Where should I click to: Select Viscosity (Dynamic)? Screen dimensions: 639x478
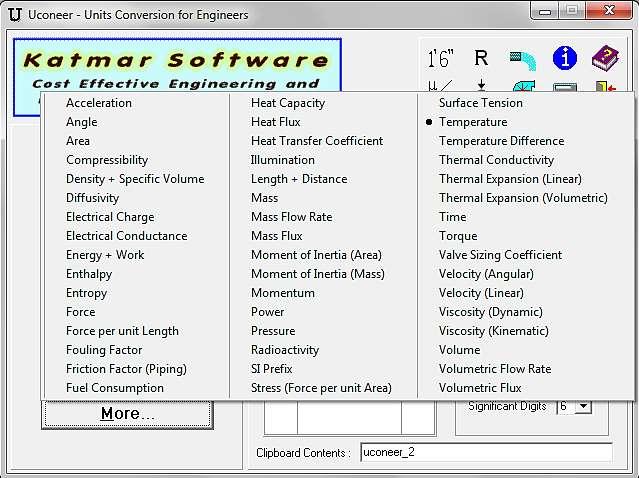click(x=491, y=312)
